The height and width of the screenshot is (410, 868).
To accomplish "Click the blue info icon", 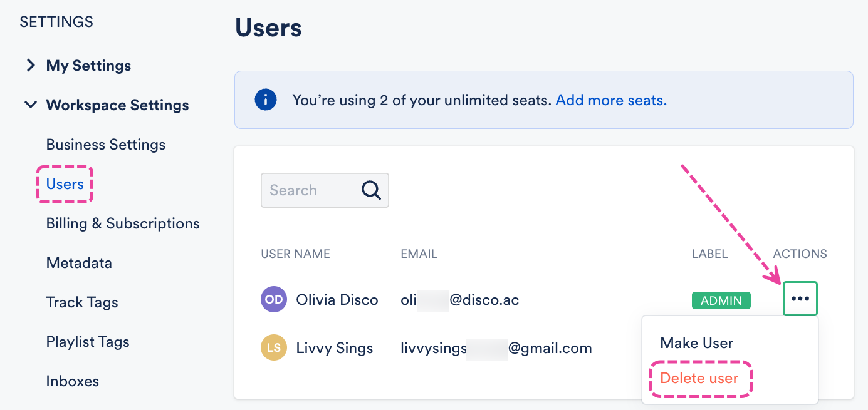I will click(x=266, y=100).
